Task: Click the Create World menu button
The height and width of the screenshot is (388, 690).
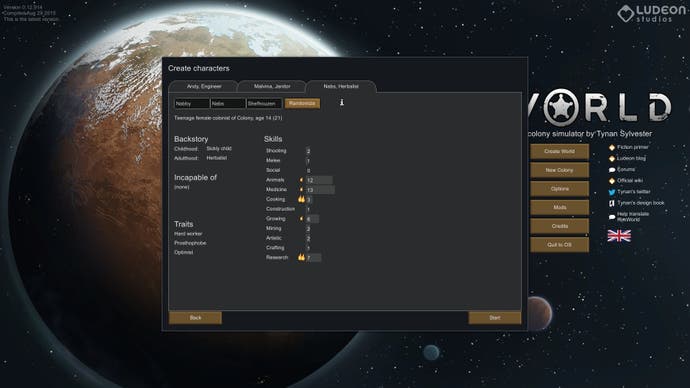Action: [559, 151]
